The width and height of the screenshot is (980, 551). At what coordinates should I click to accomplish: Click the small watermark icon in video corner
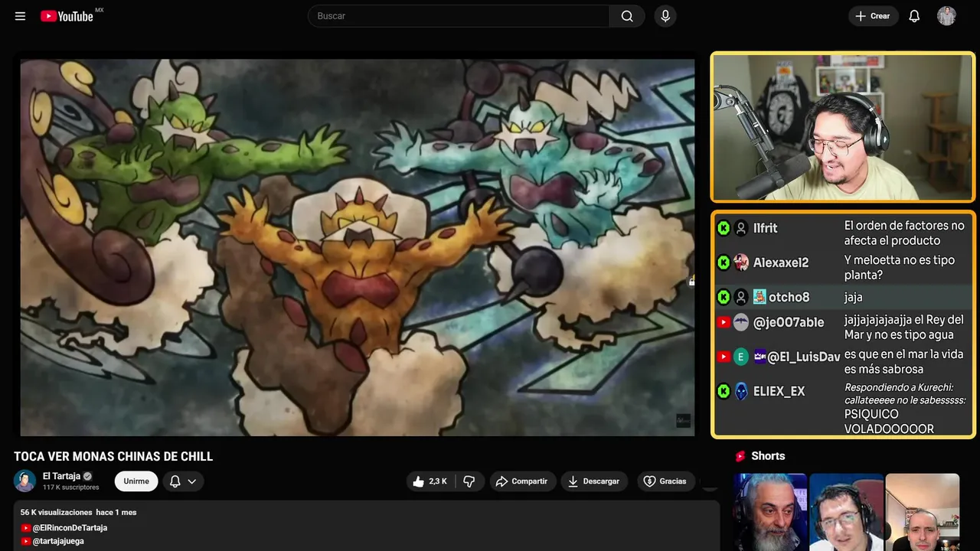(683, 421)
